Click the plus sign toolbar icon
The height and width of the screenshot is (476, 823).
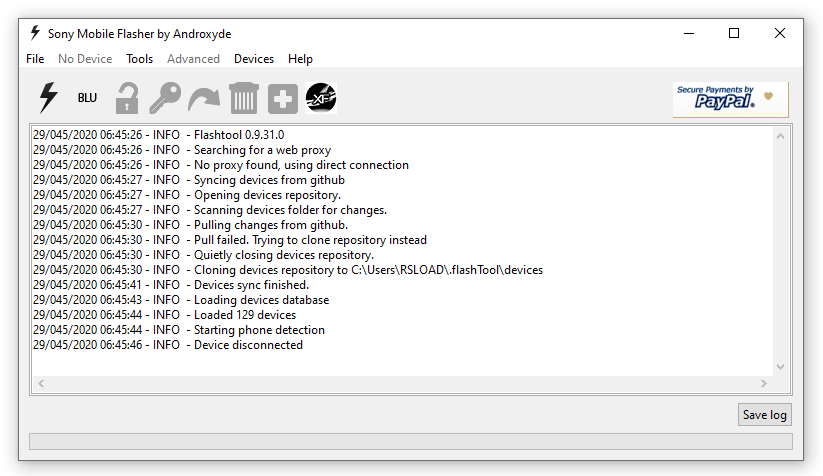tap(283, 99)
